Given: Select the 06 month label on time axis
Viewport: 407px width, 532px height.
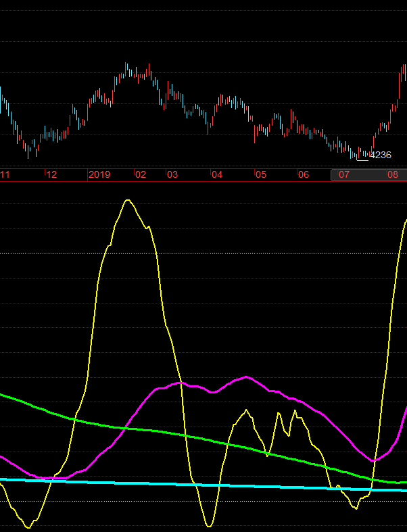Looking at the screenshot, I should [x=304, y=174].
